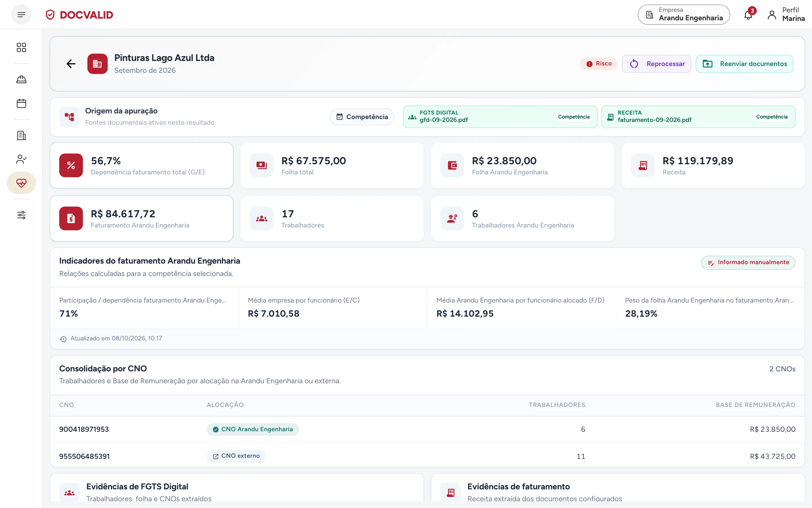Viewport: 812px width, 508px height.
Task: Click the Competência filter chip
Action: coord(362,117)
